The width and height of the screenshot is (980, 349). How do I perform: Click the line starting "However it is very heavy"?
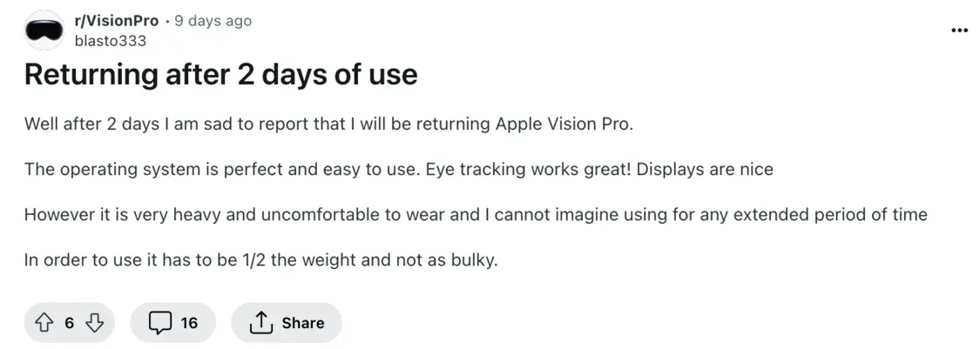click(x=476, y=215)
